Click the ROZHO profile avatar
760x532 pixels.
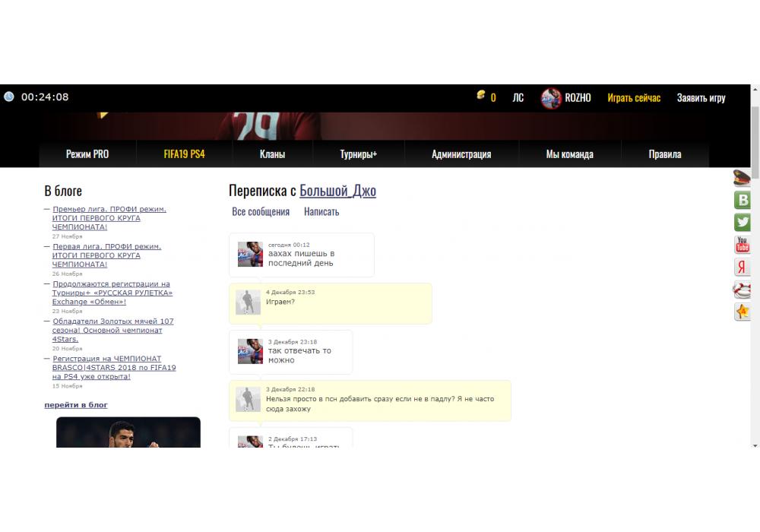[x=551, y=98]
